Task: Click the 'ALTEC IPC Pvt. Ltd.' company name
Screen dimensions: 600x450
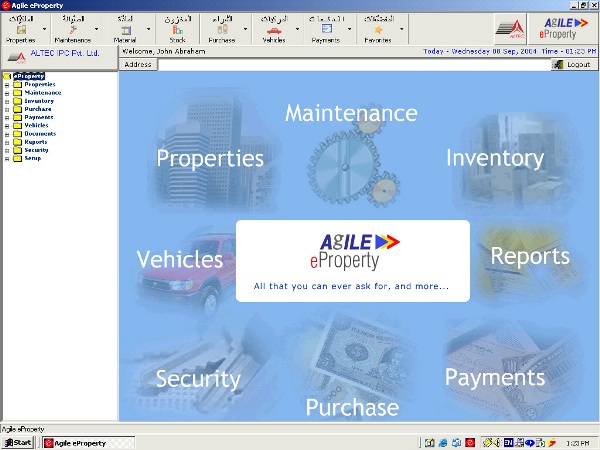Action: (x=65, y=53)
